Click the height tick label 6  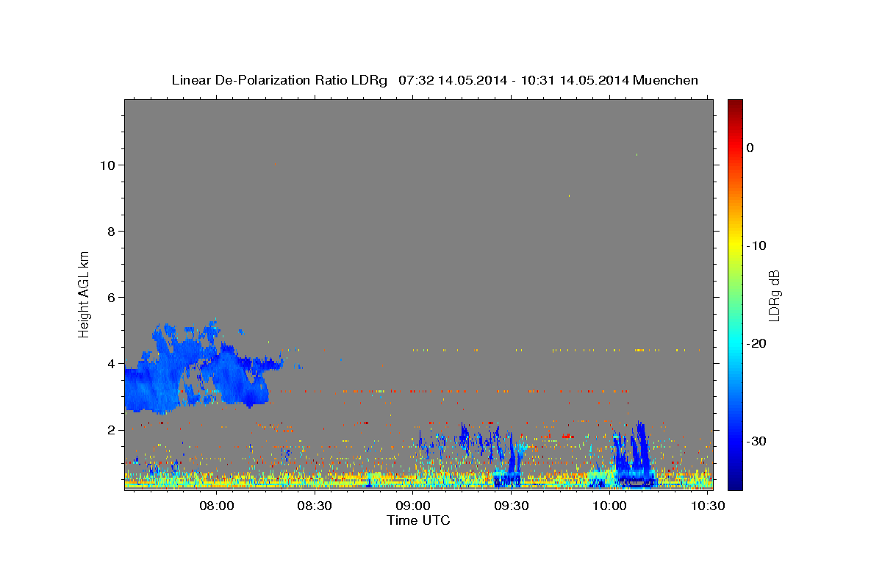[x=111, y=297]
